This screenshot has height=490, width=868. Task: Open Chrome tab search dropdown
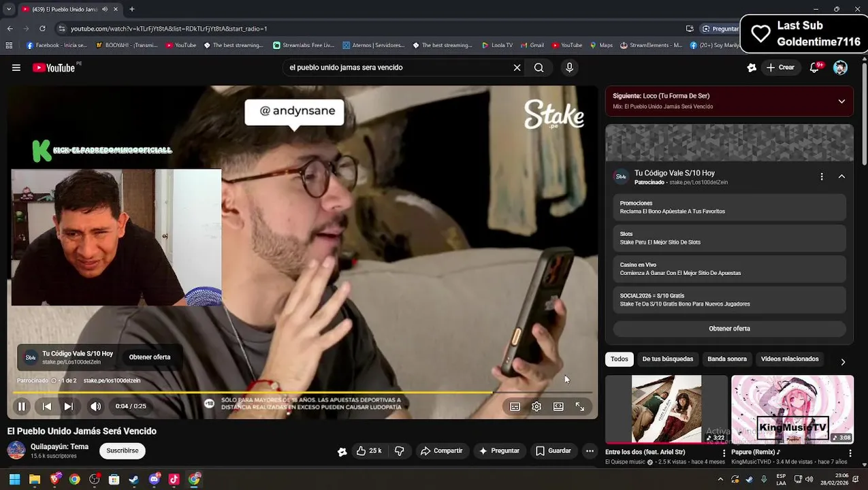pyautogui.click(x=8, y=9)
